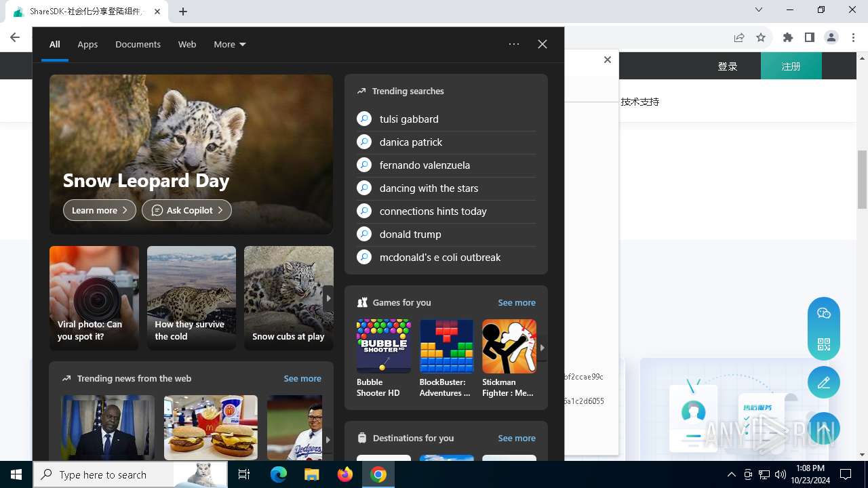Image resolution: width=868 pixels, height=488 pixels.
Task: Show hidden system tray icons
Action: pyautogui.click(x=731, y=474)
